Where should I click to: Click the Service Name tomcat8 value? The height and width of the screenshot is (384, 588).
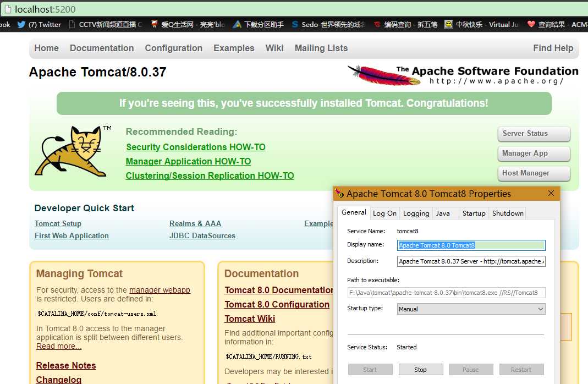tap(408, 231)
